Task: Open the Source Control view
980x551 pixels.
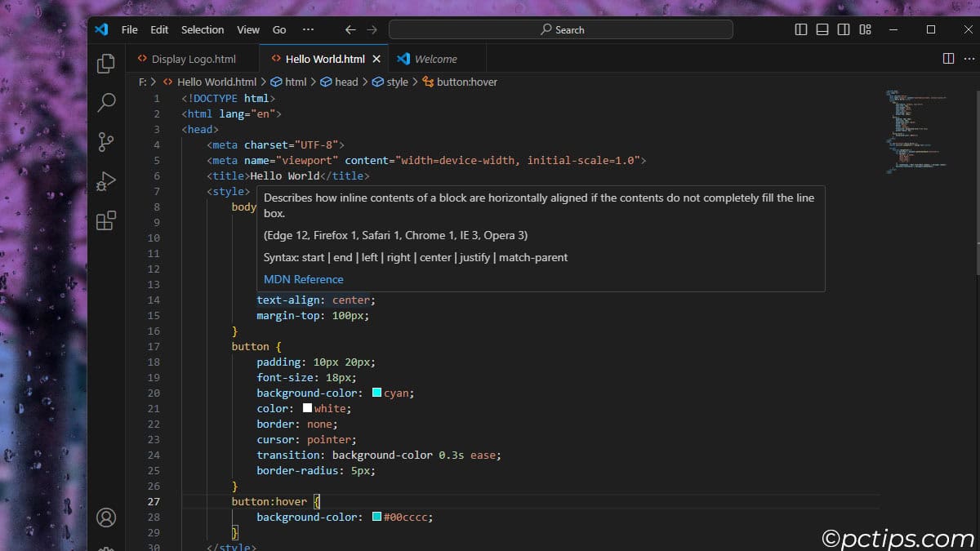Action: pos(106,142)
